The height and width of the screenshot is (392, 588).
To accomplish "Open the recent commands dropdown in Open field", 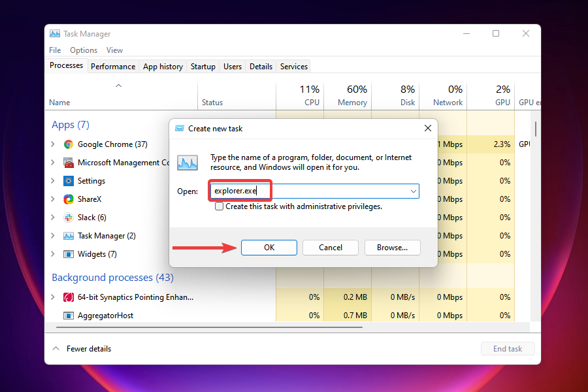I will 414,191.
